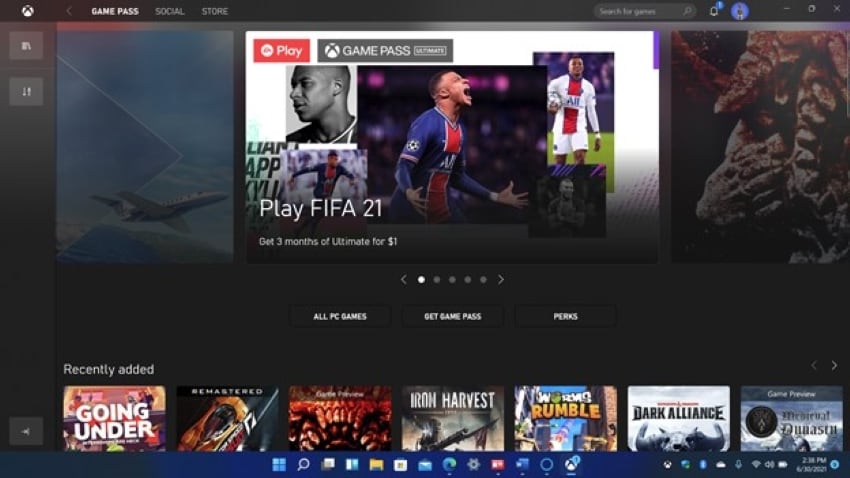Open All PC Games

[340, 316]
